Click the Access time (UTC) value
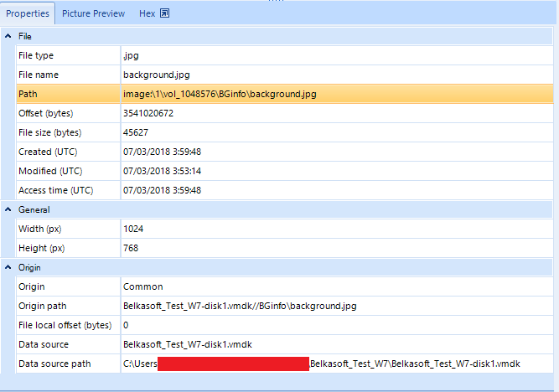The image size is (559, 392). 162,190
